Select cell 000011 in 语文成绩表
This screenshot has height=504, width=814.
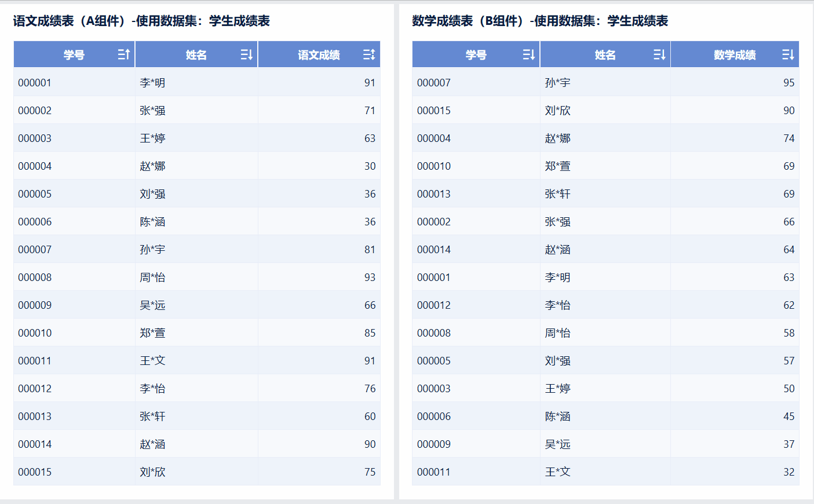74,361
